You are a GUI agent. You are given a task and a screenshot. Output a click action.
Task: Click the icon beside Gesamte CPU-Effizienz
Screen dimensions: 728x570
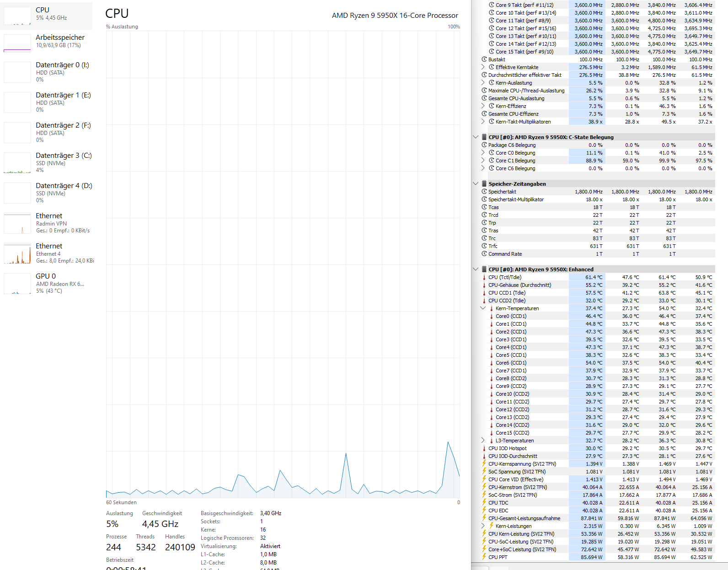point(484,114)
